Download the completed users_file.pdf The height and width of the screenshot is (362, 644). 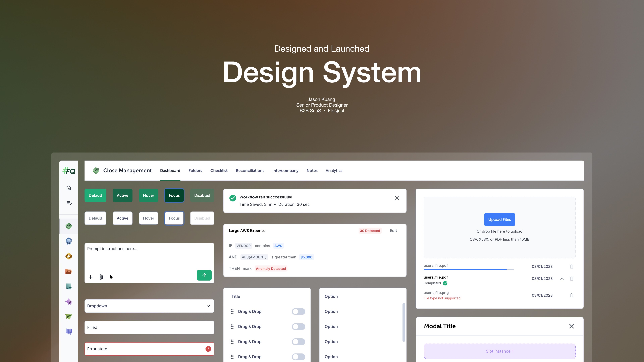coord(562,278)
